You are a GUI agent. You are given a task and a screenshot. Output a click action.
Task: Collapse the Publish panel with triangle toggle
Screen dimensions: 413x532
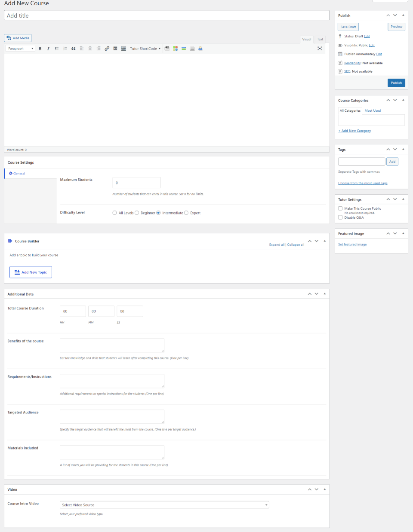pos(403,15)
